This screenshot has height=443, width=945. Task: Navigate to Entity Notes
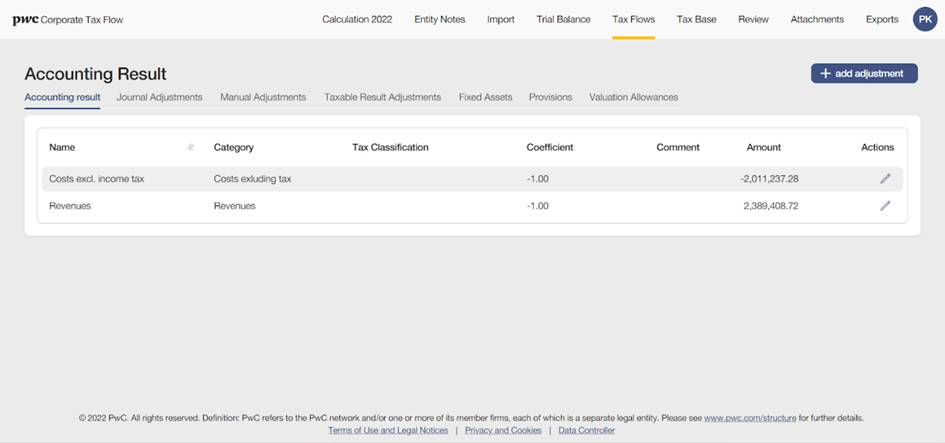coord(439,19)
